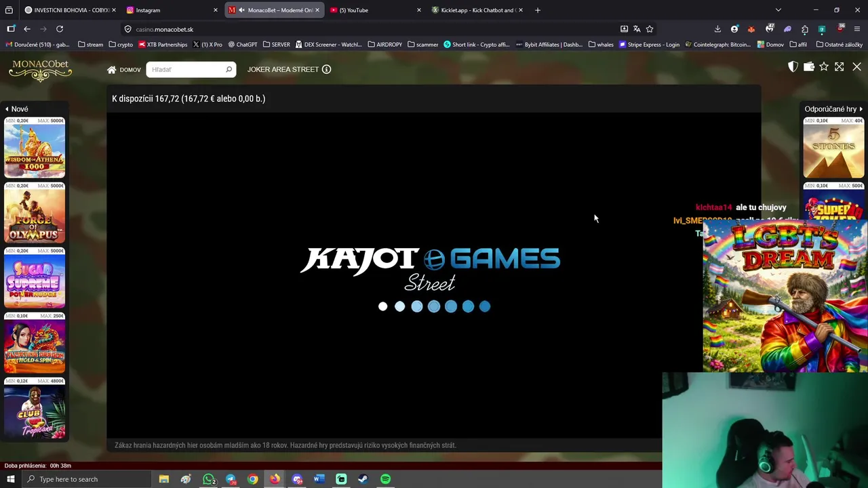Open the list all tabs chevron

pos(778,10)
